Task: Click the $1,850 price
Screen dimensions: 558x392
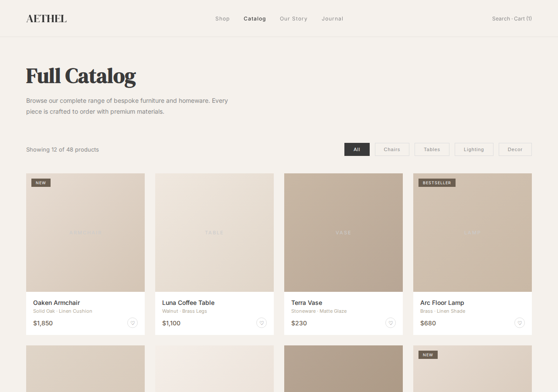Action: (43, 323)
